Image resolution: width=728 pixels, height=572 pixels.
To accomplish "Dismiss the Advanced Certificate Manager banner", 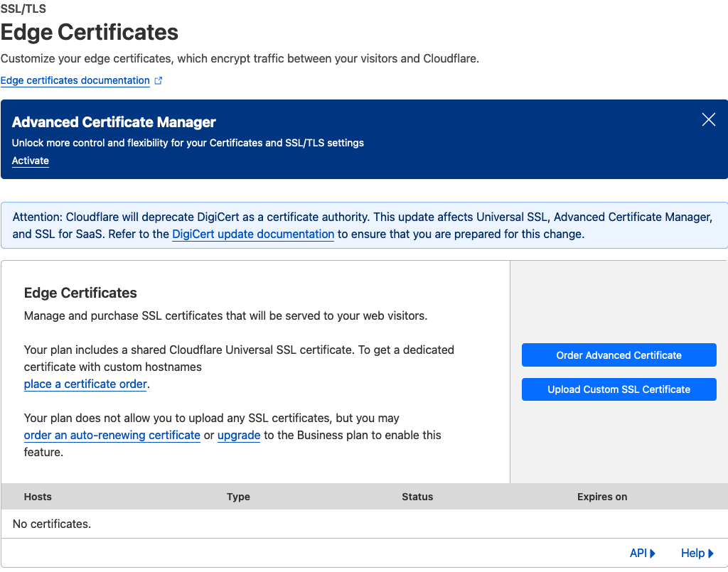I will tap(708, 120).
